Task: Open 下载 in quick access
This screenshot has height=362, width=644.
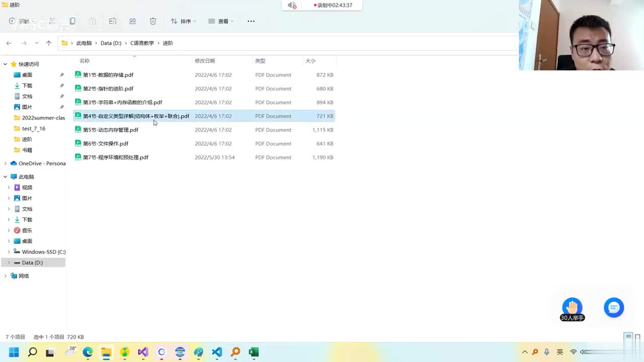Action: click(x=27, y=86)
